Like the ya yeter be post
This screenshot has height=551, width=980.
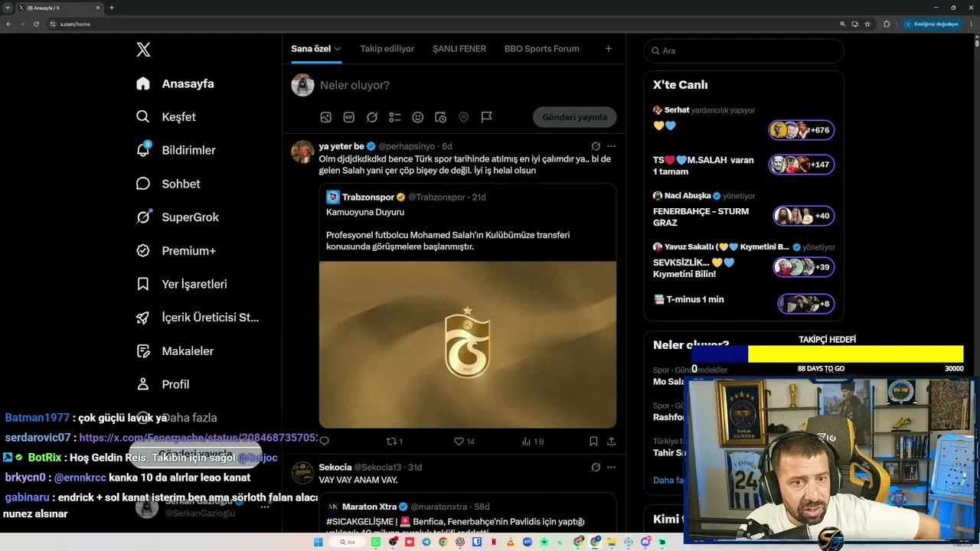click(464, 441)
